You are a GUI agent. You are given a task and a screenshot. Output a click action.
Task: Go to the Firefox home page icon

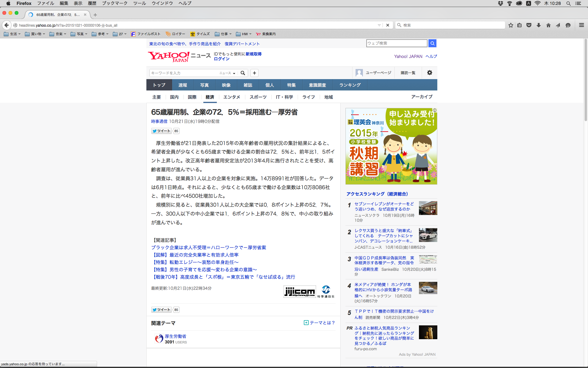click(548, 25)
